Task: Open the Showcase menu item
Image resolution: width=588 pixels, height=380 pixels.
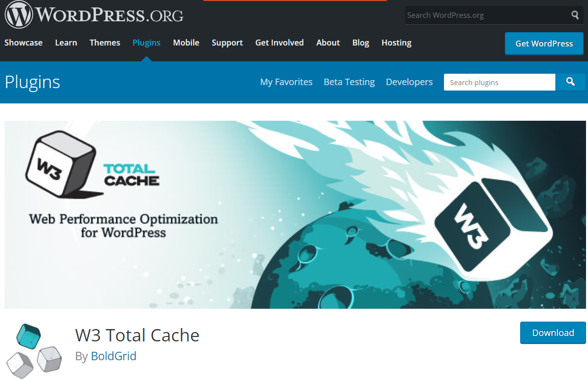Action: pos(23,43)
